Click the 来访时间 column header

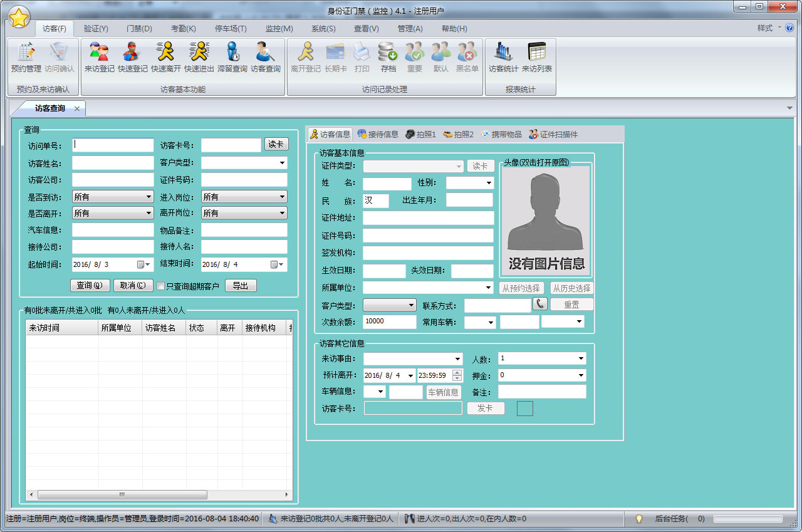pyautogui.click(x=62, y=328)
